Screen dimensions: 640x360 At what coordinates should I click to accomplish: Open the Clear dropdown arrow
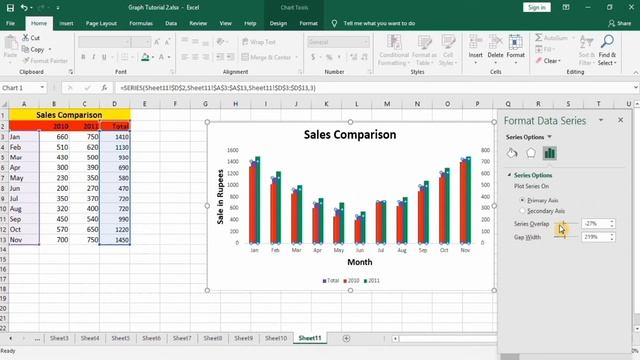coord(559,61)
